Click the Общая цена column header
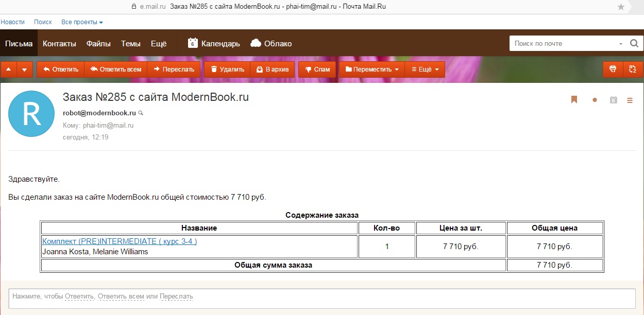Viewport: 644px width, 315px height. tap(554, 228)
